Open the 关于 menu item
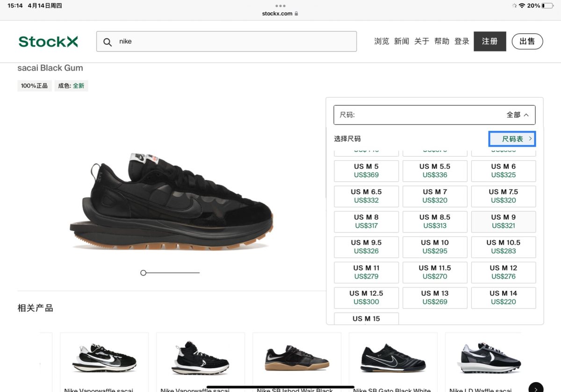Image resolution: width=561 pixels, height=392 pixels. tap(422, 42)
